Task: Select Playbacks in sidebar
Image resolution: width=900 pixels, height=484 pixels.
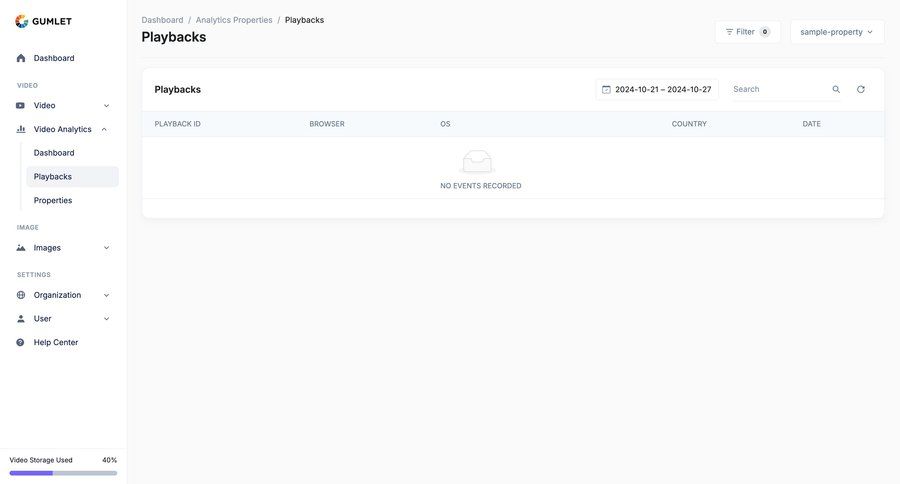Action: (72, 177)
